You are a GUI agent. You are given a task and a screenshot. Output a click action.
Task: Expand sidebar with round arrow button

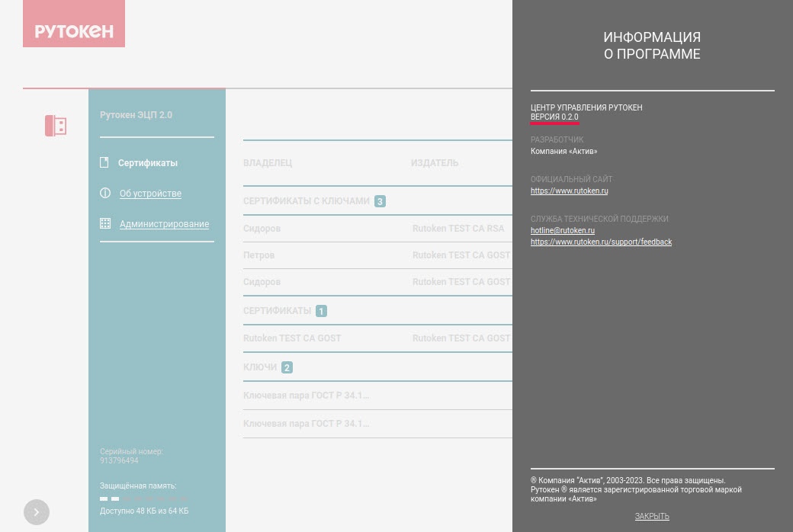[37, 511]
